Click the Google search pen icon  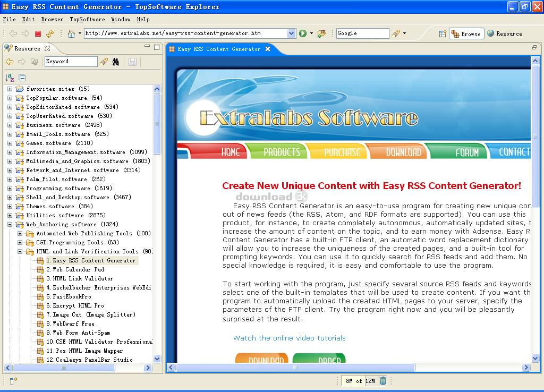[396, 33]
